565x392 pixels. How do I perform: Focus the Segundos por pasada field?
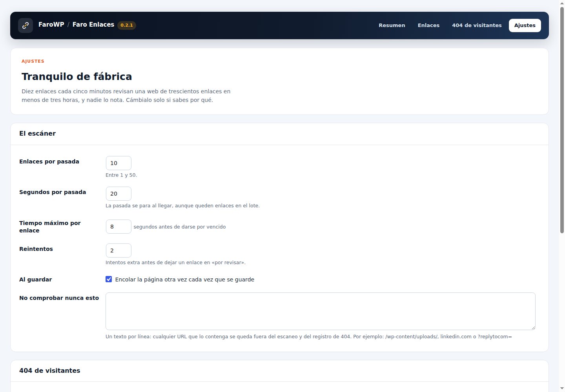click(118, 194)
